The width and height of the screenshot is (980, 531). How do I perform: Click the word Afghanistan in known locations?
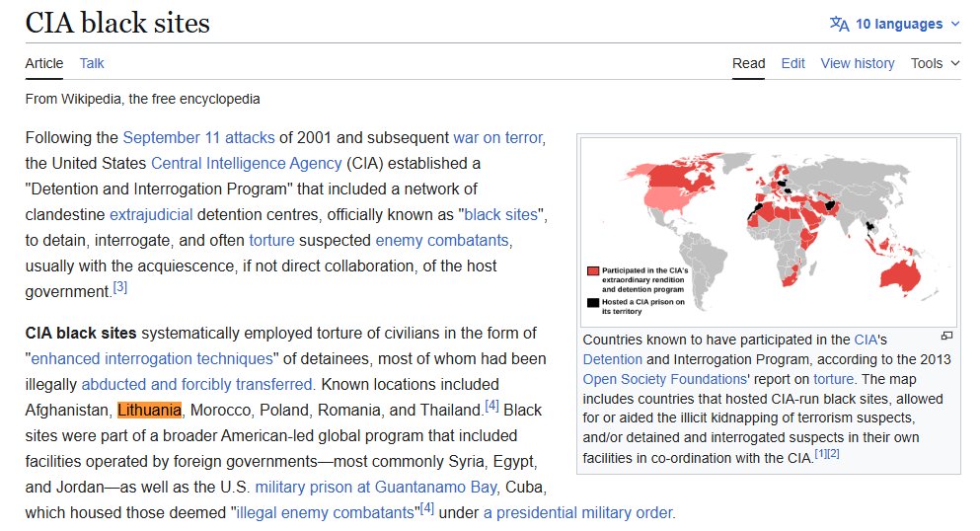pyautogui.click(x=67, y=410)
